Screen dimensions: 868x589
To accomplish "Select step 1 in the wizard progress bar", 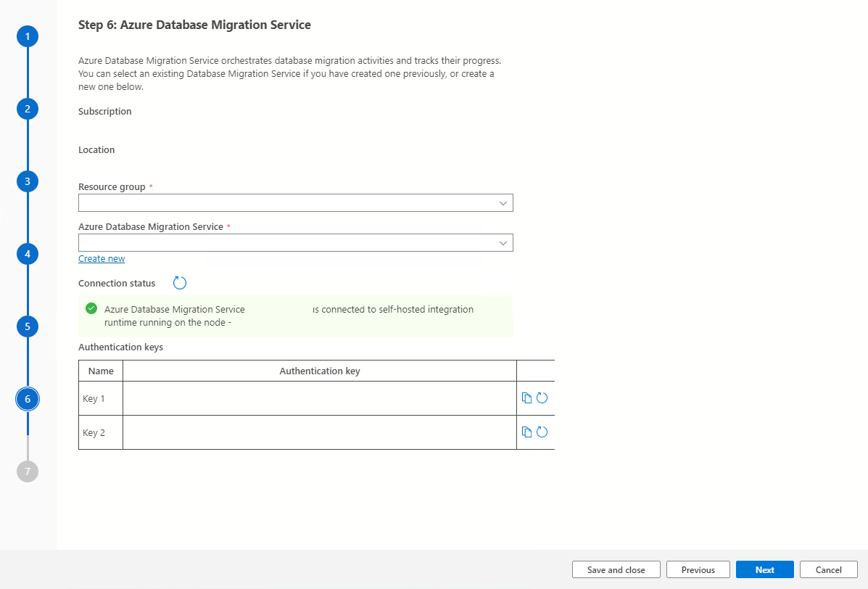I will [27, 36].
